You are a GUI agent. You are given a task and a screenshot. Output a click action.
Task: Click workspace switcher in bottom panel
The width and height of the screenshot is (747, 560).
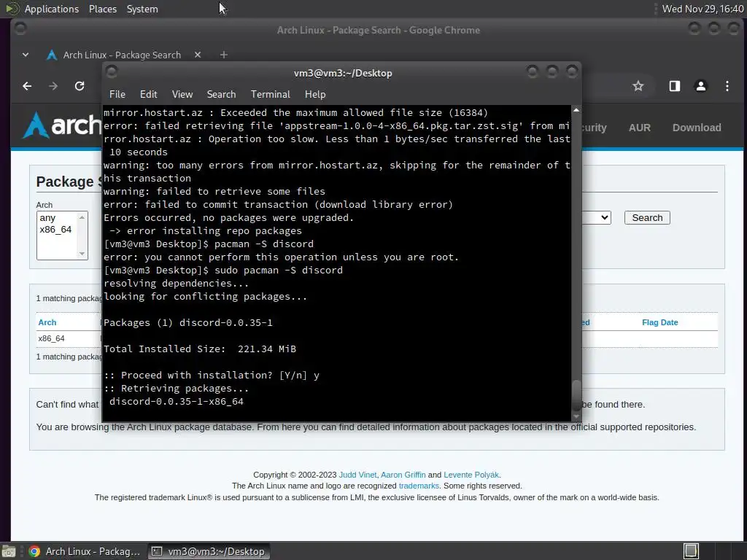(x=692, y=551)
